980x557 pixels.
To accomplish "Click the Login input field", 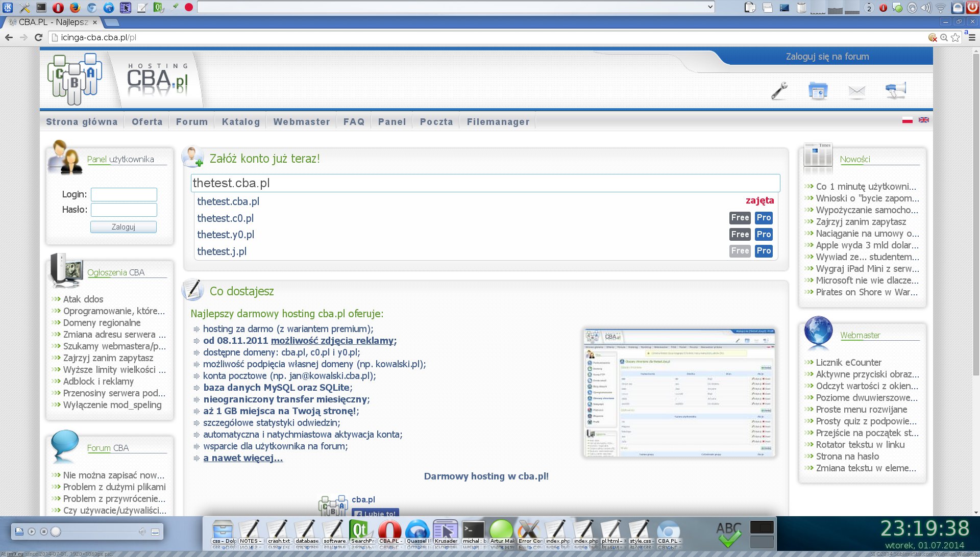I will click(x=124, y=194).
